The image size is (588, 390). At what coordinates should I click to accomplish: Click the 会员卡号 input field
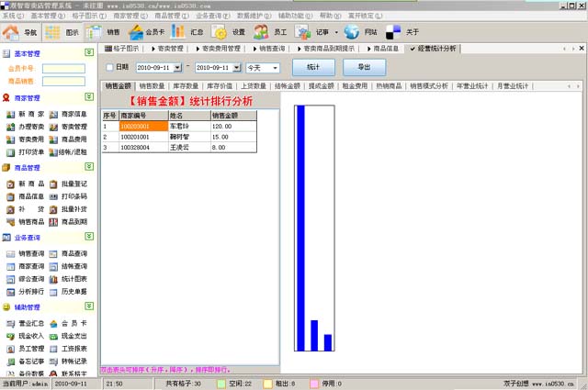[x=64, y=68]
